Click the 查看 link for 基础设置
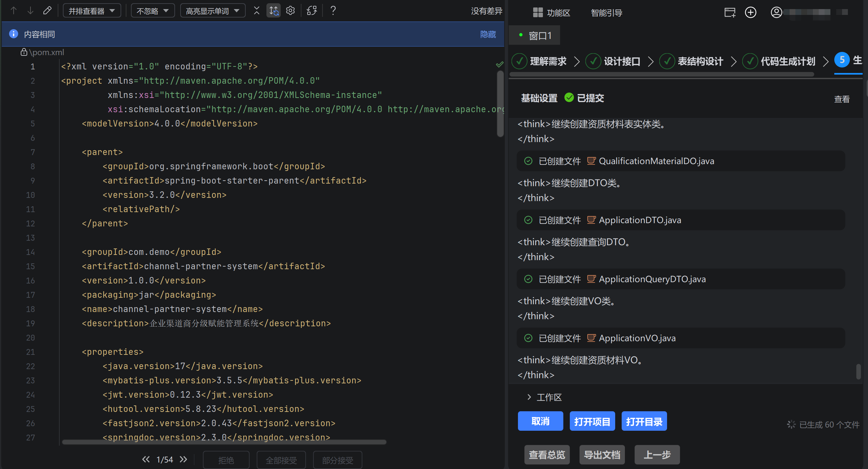Image resolution: width=868 pixels, height=469 pixels. pyautogui.click(x=842, y=99)
